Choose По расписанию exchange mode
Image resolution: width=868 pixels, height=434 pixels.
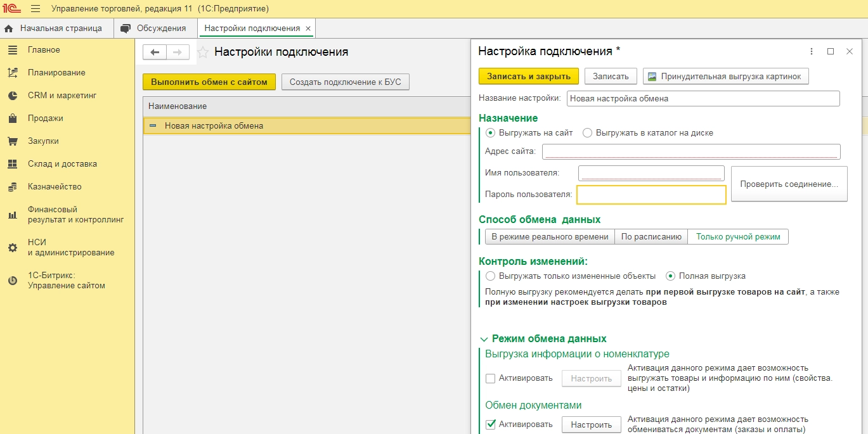(x=651, y=237)
